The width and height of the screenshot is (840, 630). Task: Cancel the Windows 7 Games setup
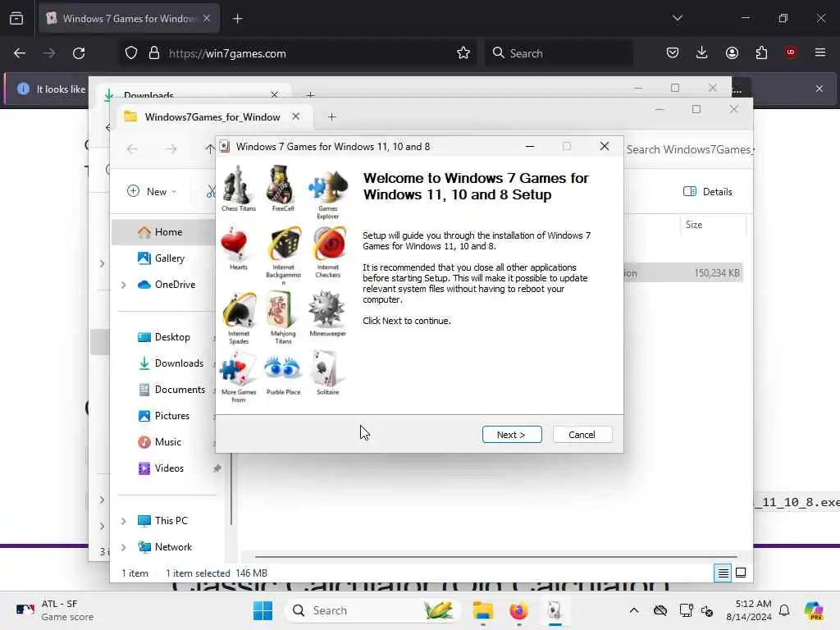click(x=582, y=435)
